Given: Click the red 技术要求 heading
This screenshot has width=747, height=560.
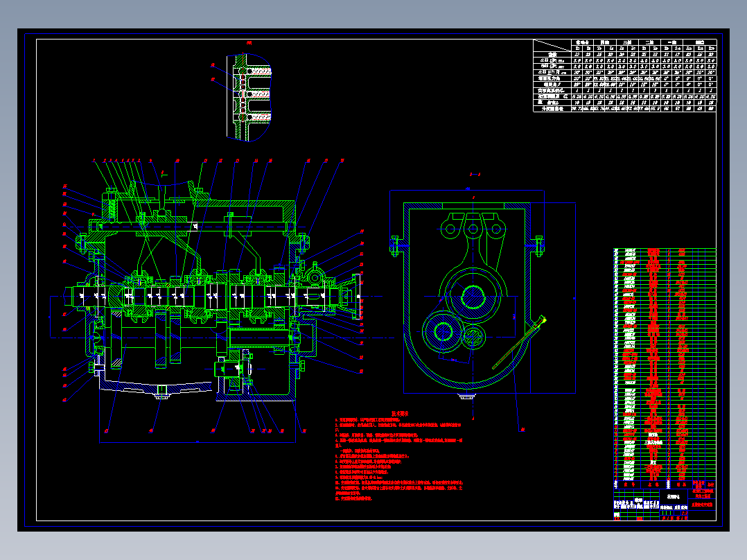Looking at the screenshot, I should 400,414.
